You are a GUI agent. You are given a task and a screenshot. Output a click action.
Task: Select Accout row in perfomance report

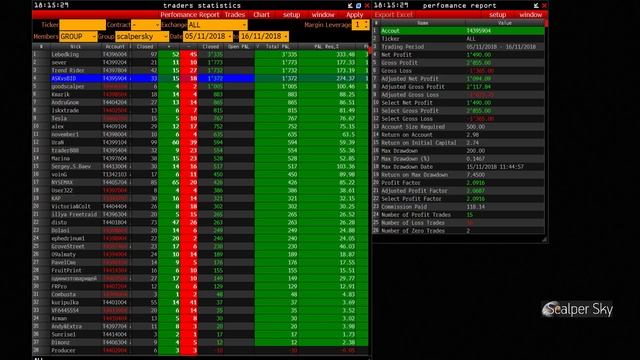pyautogui.click(x=458, y=31)
